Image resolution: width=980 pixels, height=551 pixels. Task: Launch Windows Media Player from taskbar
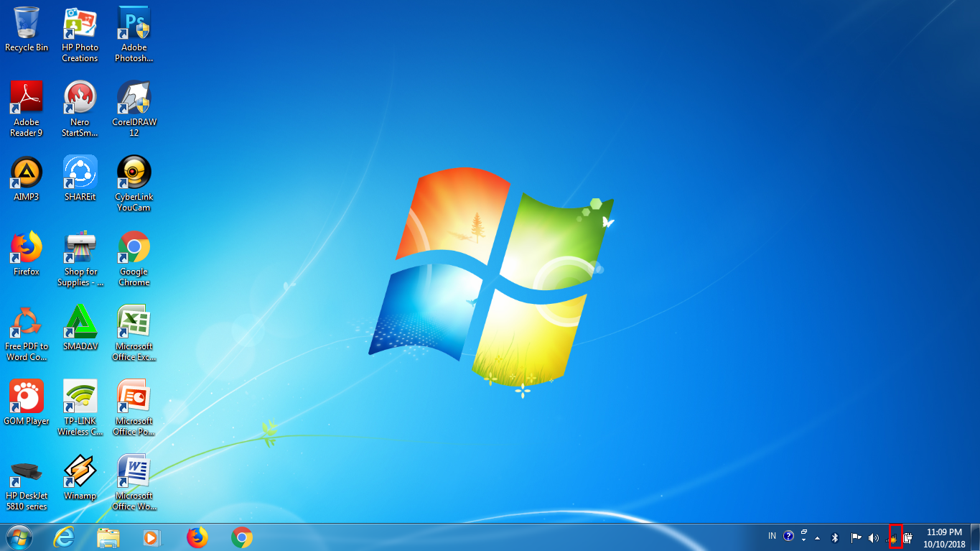[153, 537]
